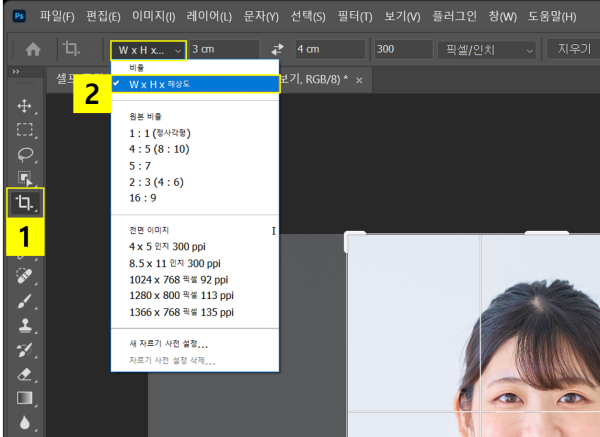Open the 픽셀/인치 unit dropdown
600x437 pixels.
tap(487, 50)
